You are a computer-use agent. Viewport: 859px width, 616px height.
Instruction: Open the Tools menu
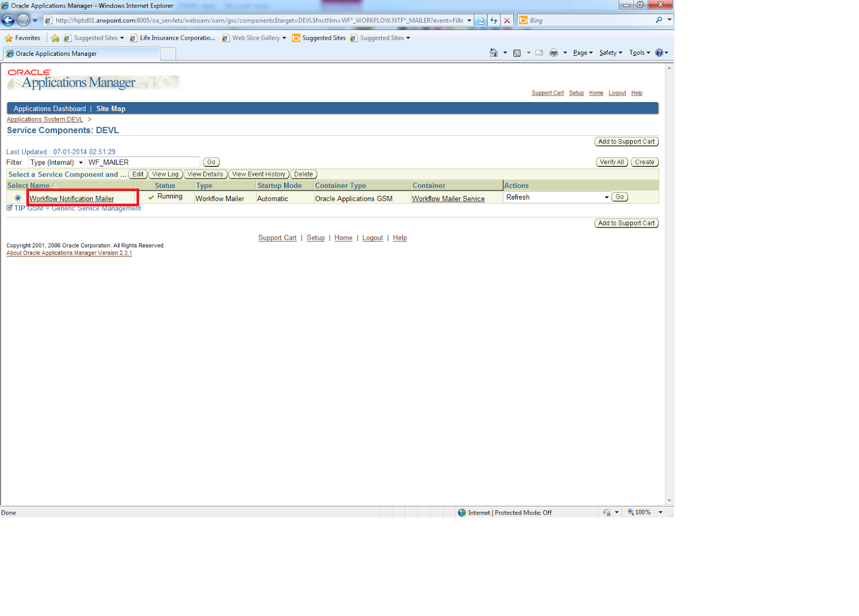[639, 53]
